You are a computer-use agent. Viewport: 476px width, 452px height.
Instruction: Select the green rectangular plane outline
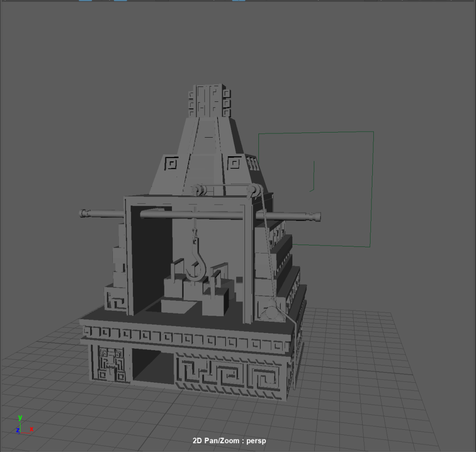tap(316, 189)
